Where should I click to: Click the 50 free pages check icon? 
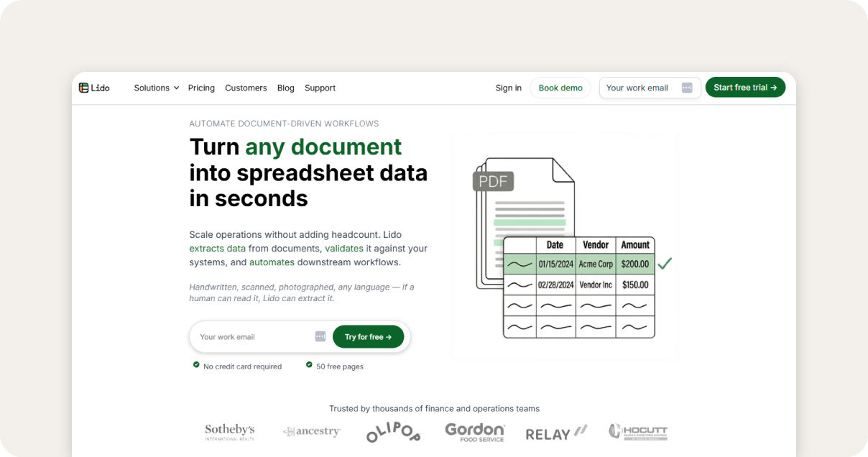(x=309, y=365)
